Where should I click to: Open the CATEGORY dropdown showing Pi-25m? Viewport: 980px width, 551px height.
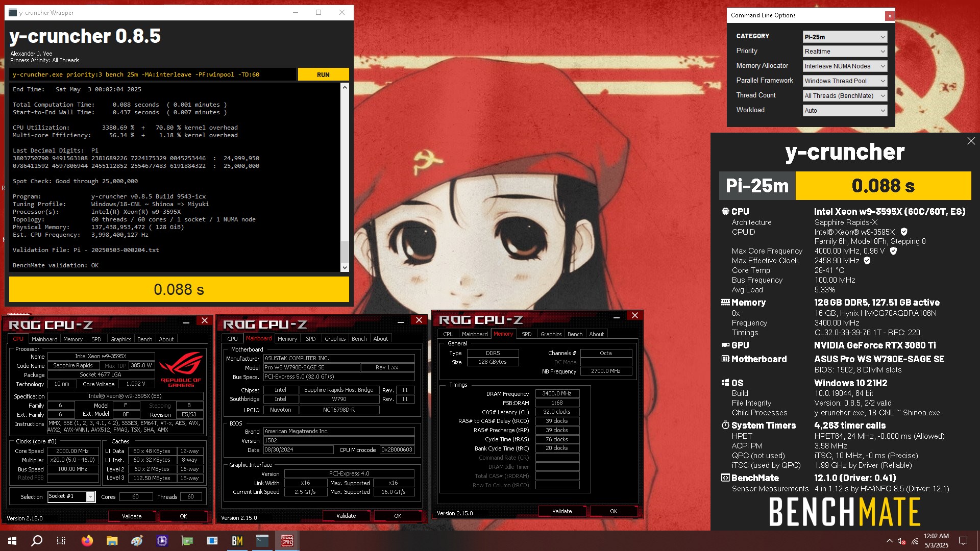pyautogui.click(x=845, y=37)
